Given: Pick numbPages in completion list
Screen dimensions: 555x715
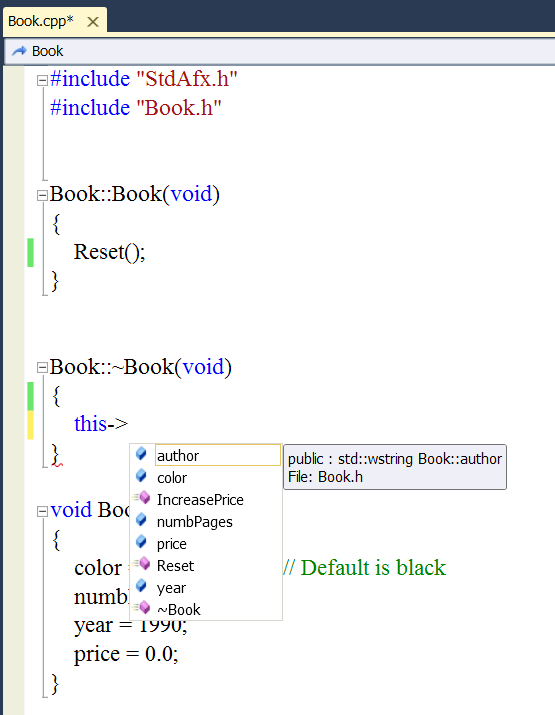Looking at the screenshot, I should [206, 521].
